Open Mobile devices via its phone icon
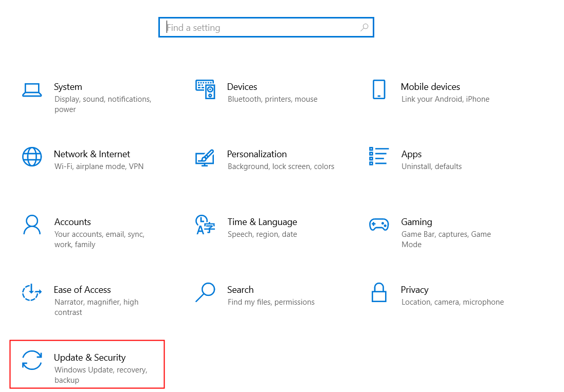564x392 pixels. click(x=379, y=89)
